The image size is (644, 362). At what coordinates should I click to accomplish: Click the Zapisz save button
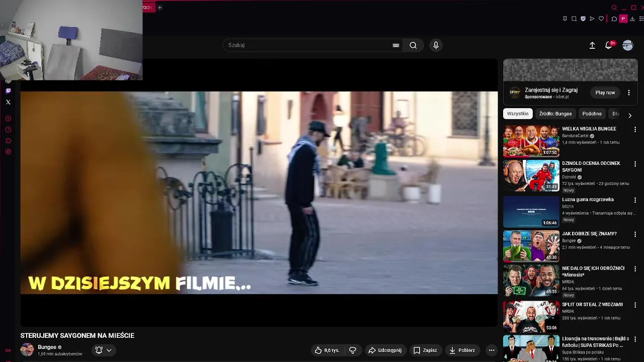click(x=425, y=350)
